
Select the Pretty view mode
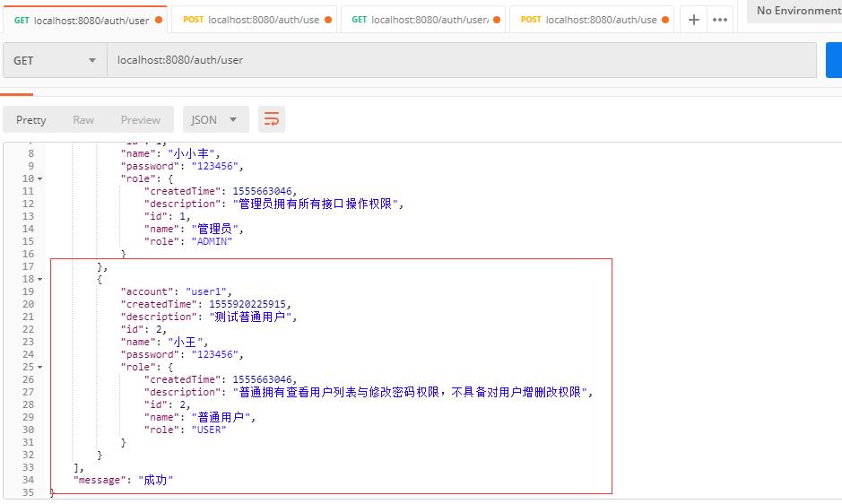[x=31, y=120]
